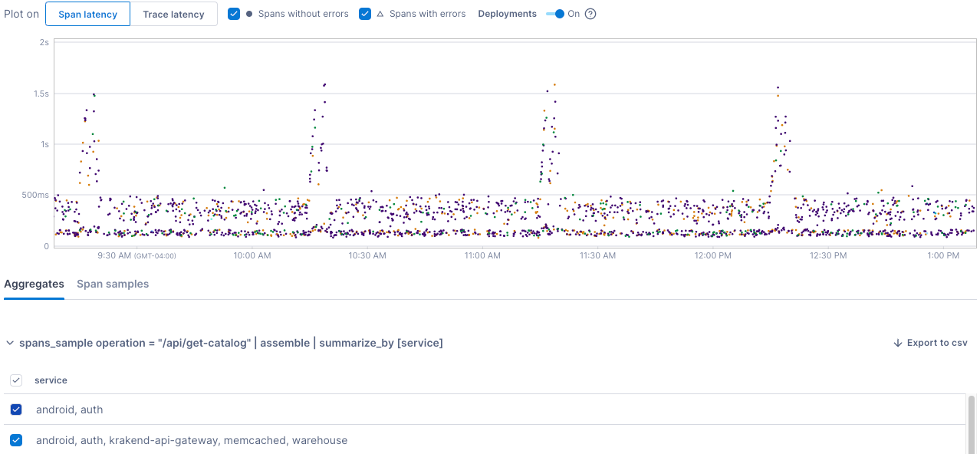
Task: Uncheck the Spans with errors checkbox
Action: 365,14
